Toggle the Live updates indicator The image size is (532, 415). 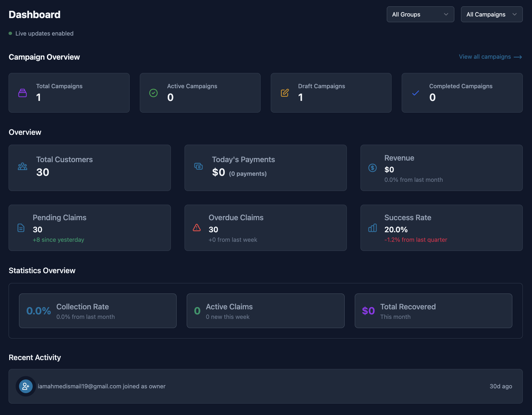10,33
